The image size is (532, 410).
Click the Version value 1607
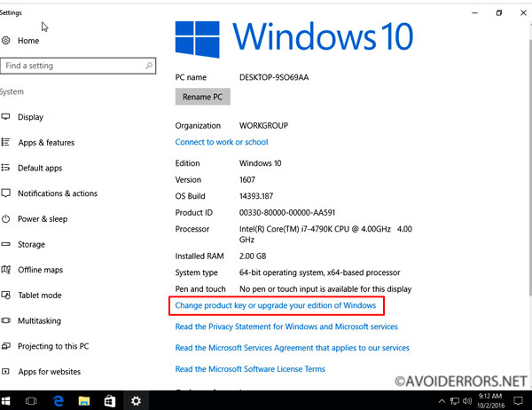[247, 179]
